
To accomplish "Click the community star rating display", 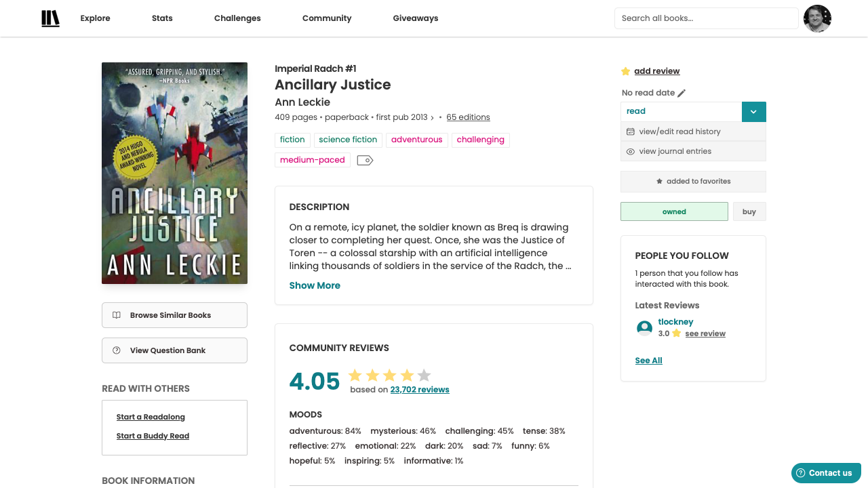I will (x=389, y=375).
